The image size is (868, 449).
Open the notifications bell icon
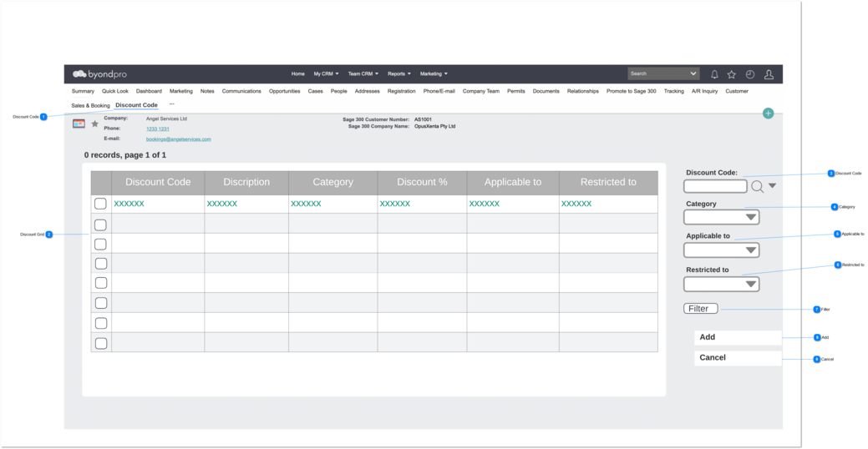tap(714, 74)
